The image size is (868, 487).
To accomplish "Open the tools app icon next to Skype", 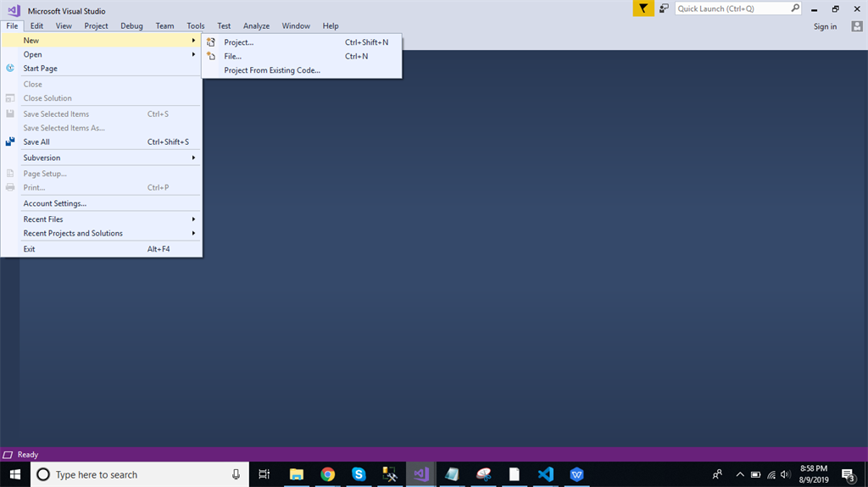I will coord(390,474).
